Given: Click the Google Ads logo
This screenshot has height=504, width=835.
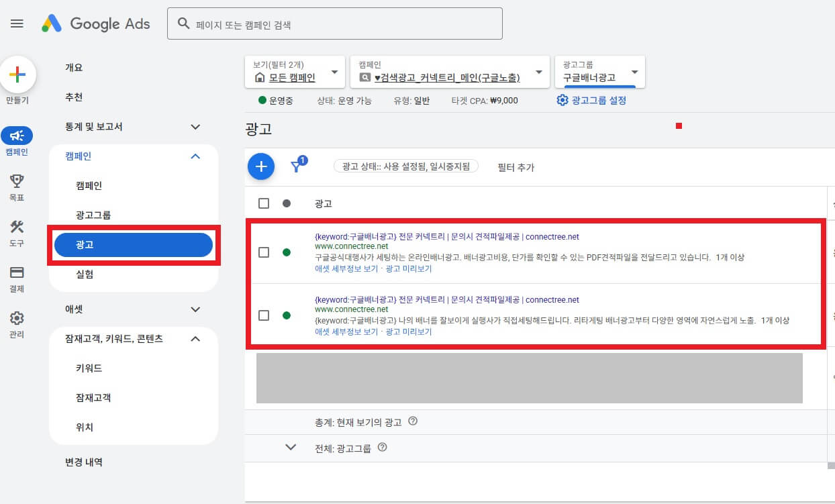Looking at the screenshot, I should [96, 24].
